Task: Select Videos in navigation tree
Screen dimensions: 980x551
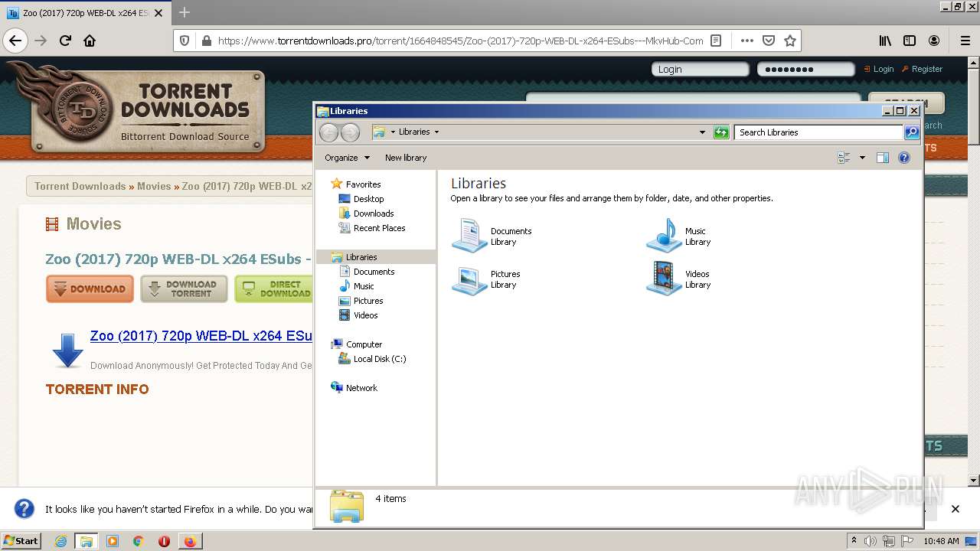Action: coord(365,315)
